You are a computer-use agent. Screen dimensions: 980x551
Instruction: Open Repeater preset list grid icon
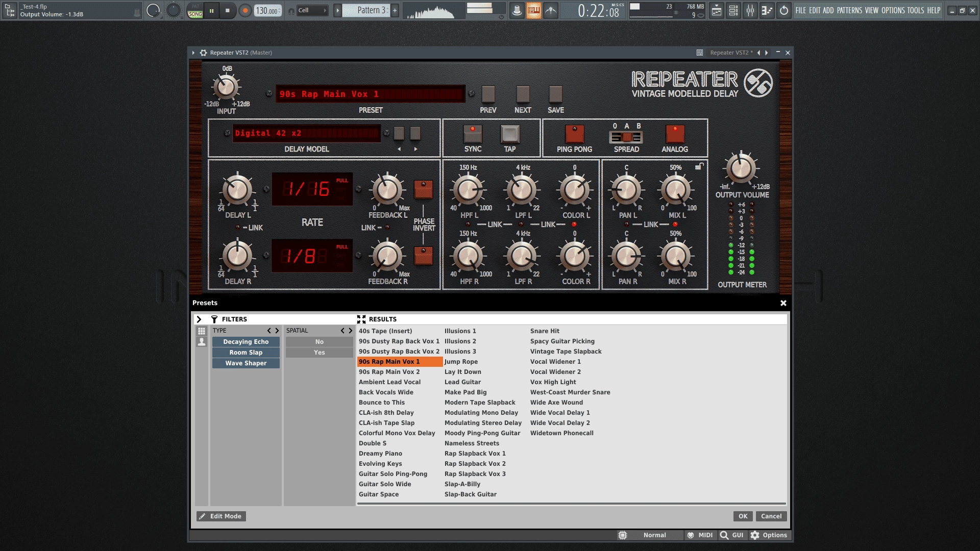[x=700, y=53]
